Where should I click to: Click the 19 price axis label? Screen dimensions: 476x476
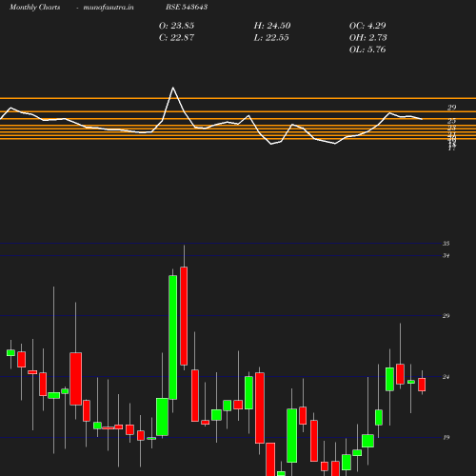pyautogui.click(x=446, y=437)
